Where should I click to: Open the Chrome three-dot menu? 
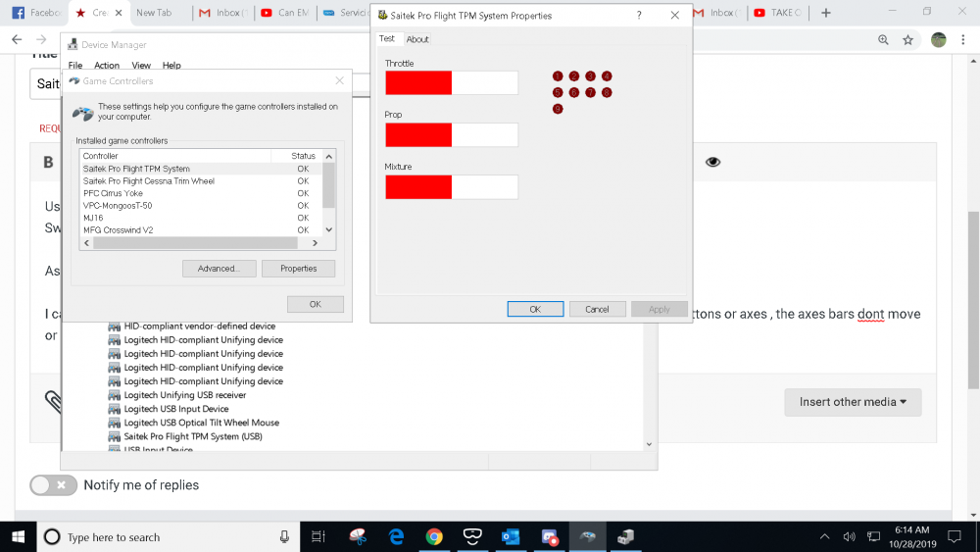(963, 40)
